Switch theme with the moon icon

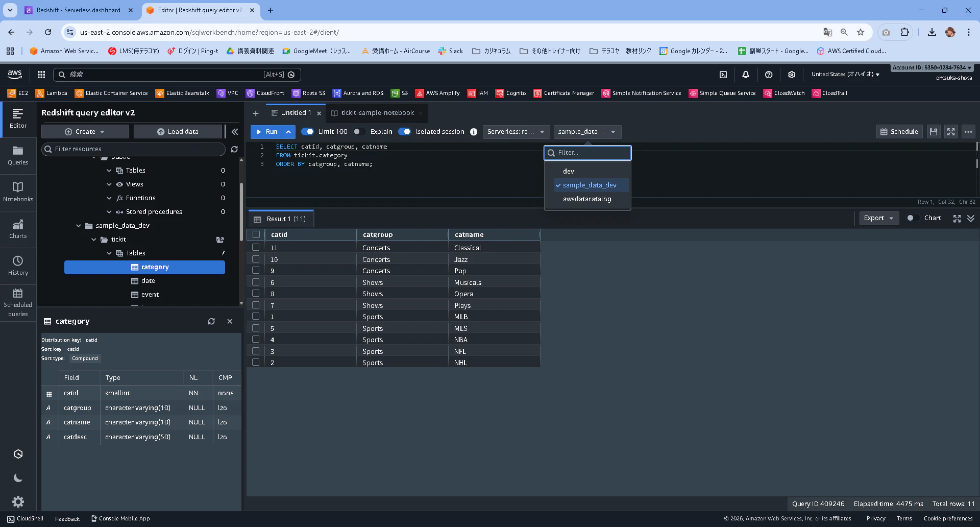coord(18,478)
